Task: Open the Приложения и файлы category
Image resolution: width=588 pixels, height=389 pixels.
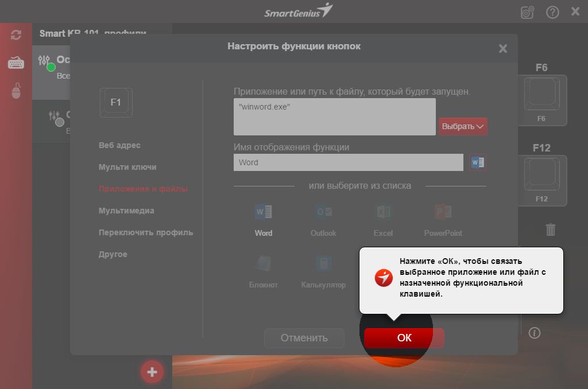Action: point(143,189)
